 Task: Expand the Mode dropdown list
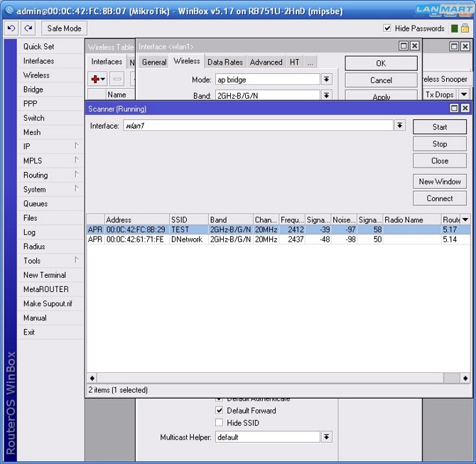[327, 80]
